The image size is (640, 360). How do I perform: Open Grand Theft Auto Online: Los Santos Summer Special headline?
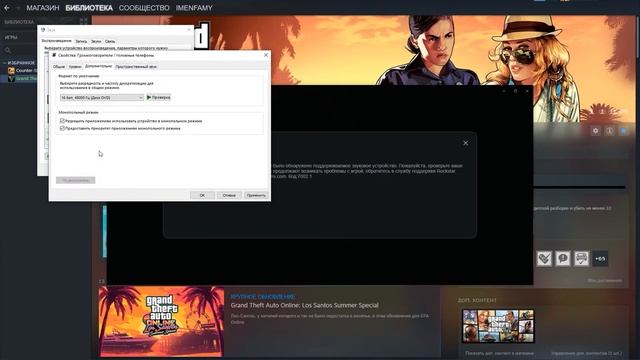304,305
